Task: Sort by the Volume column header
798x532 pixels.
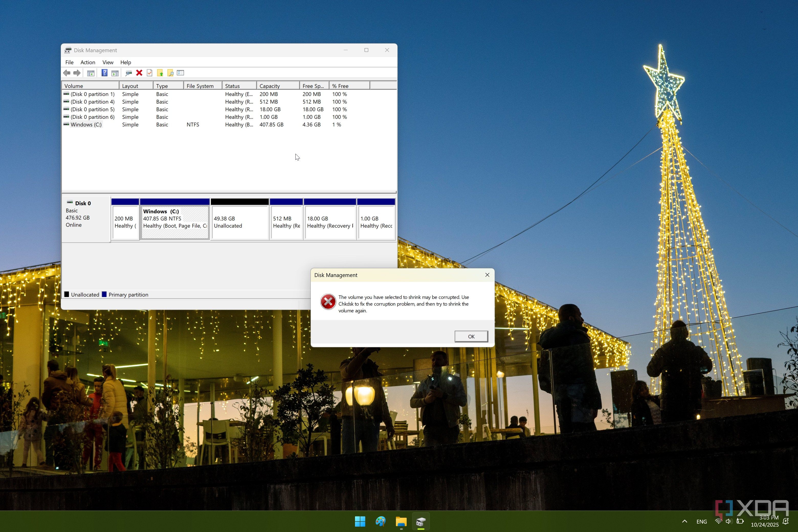Action: (x=90, y=86)
